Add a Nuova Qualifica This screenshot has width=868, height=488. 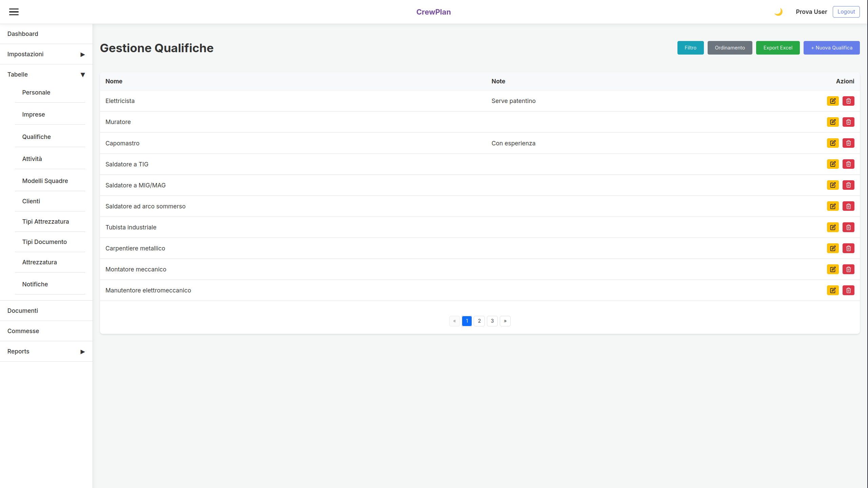tap(831, 48)
